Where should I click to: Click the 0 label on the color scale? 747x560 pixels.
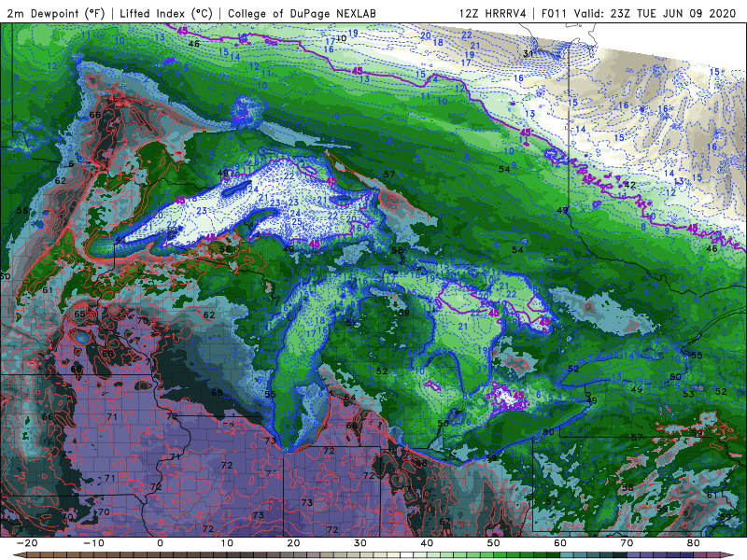[160, 543]
